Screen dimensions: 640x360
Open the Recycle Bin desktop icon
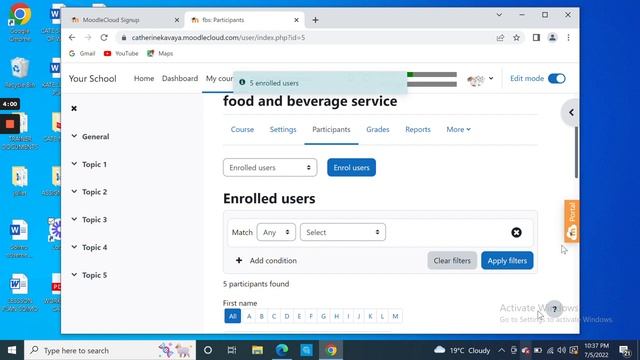pyautogui.click(x=20, y=73)
